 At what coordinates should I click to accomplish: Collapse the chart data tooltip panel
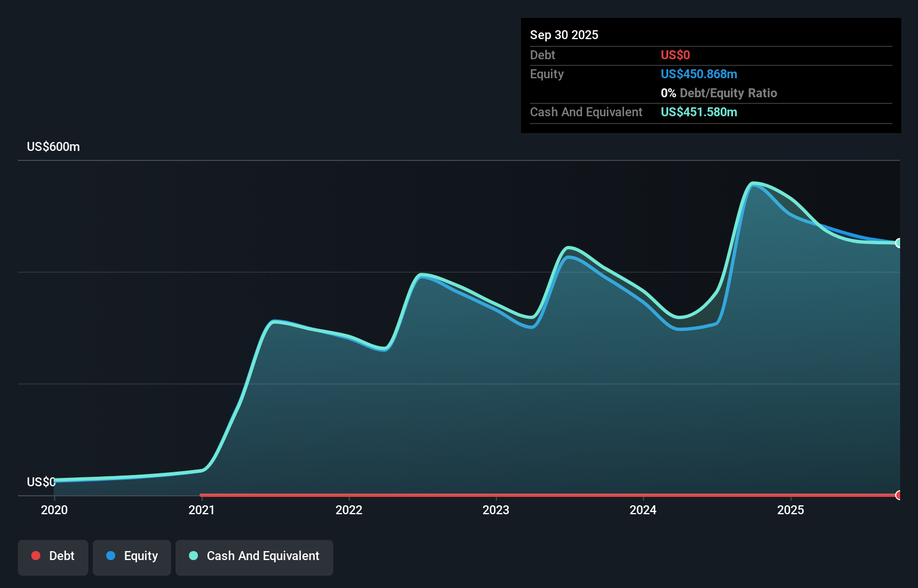[711, 75]
